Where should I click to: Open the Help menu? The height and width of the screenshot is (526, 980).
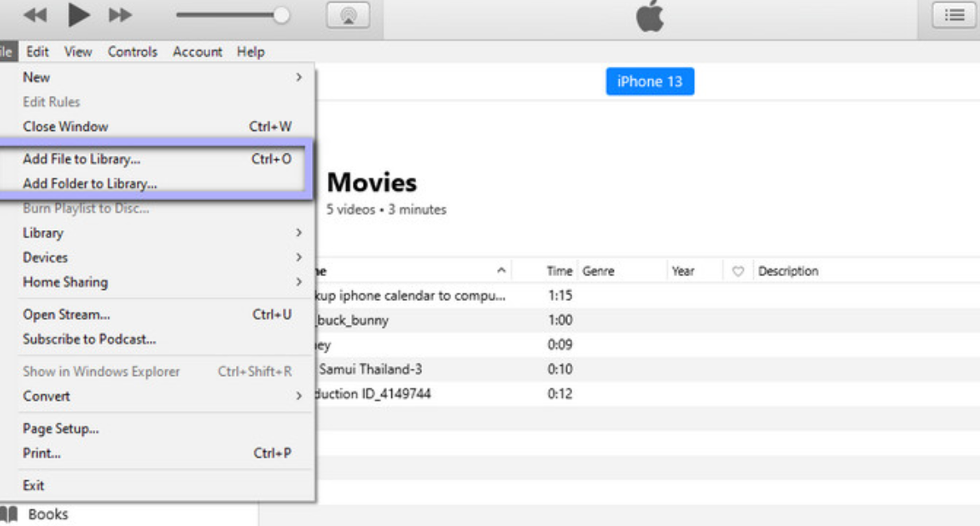pyautogui.click(x=250, y=52)
